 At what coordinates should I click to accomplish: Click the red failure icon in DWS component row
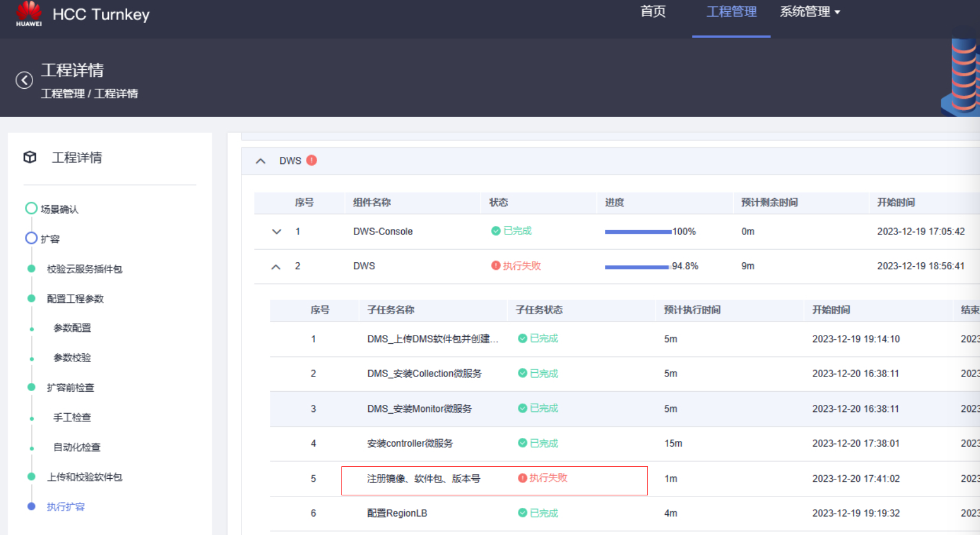click(x=496, y=266)
